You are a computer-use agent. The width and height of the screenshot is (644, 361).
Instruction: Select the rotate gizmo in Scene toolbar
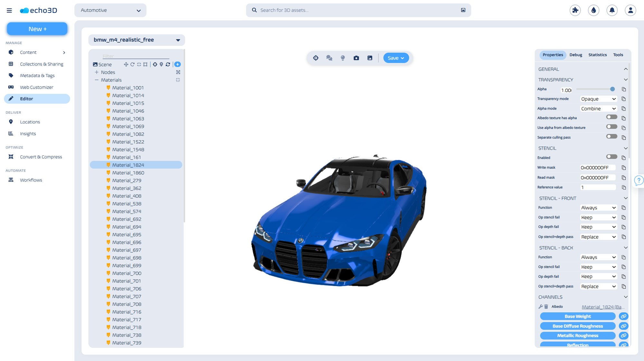tap(132, 64)
